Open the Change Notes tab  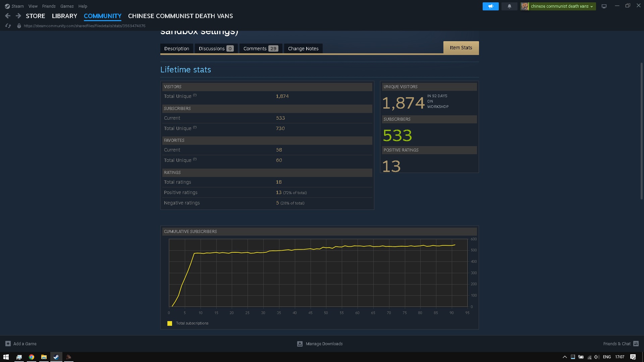pyautogui.click(x=303, y=49)
